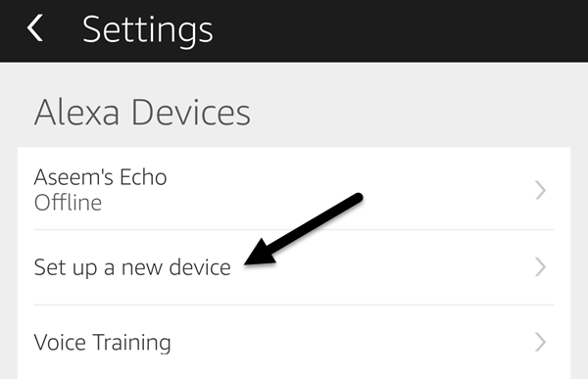Click the word Devices in the section heading
The height and width of the screenshot is (379, 588).
[x=191, y=112]
